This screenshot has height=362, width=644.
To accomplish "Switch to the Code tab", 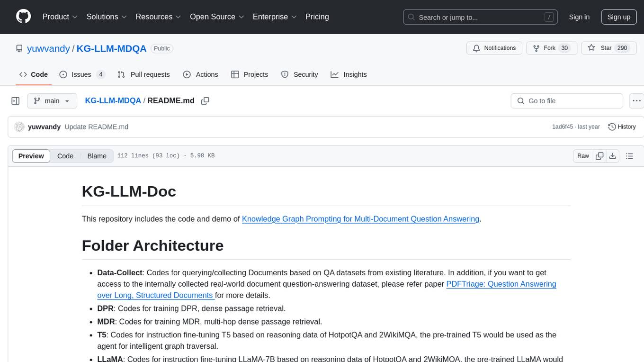I will point(34,74).
